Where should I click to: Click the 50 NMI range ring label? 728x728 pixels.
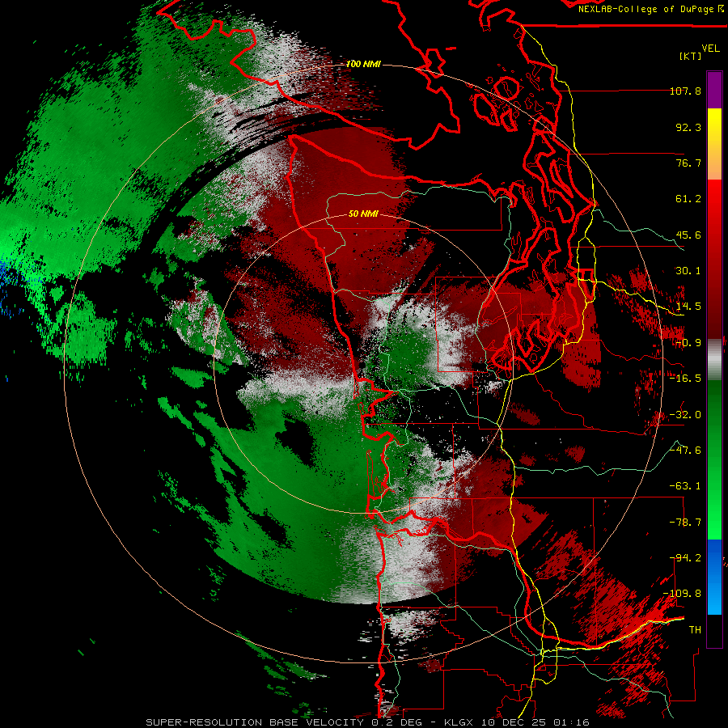[x=363, y=214]
